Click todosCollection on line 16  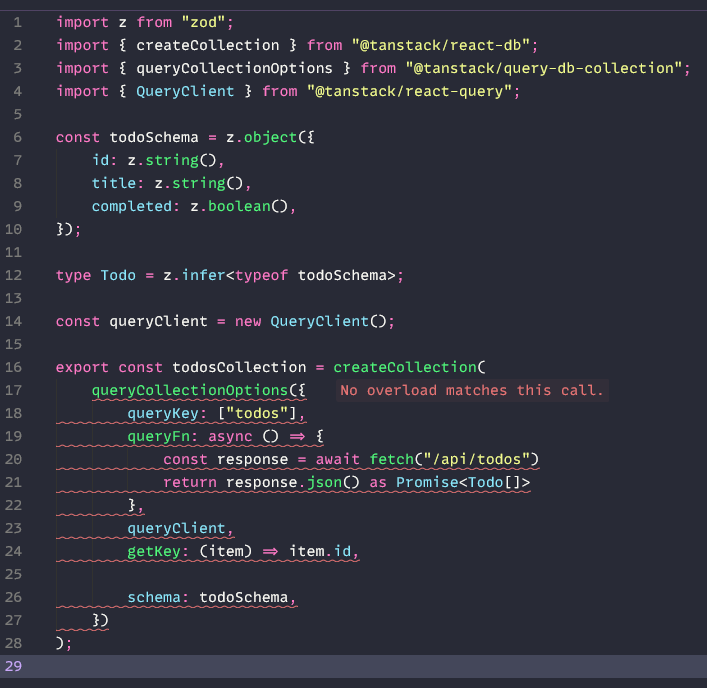click(239, 367)
